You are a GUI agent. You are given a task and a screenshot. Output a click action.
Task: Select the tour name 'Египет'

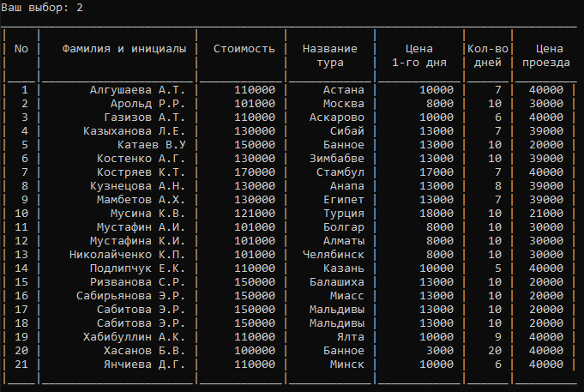click(x=343, y=200)
